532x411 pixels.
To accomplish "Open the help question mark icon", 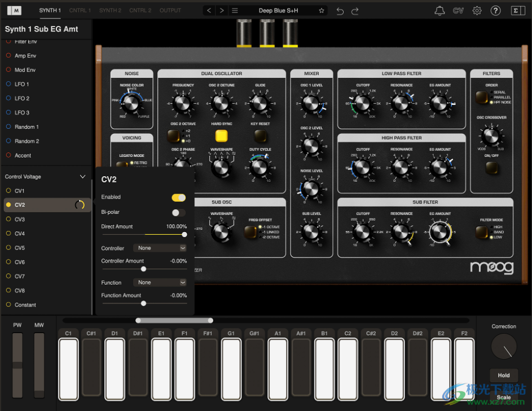I will pyautogui.click(x=495, y=10).
